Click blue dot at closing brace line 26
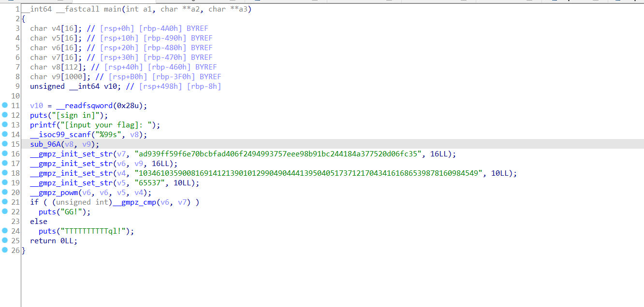 pyautogui.click(x=5, y=250)
